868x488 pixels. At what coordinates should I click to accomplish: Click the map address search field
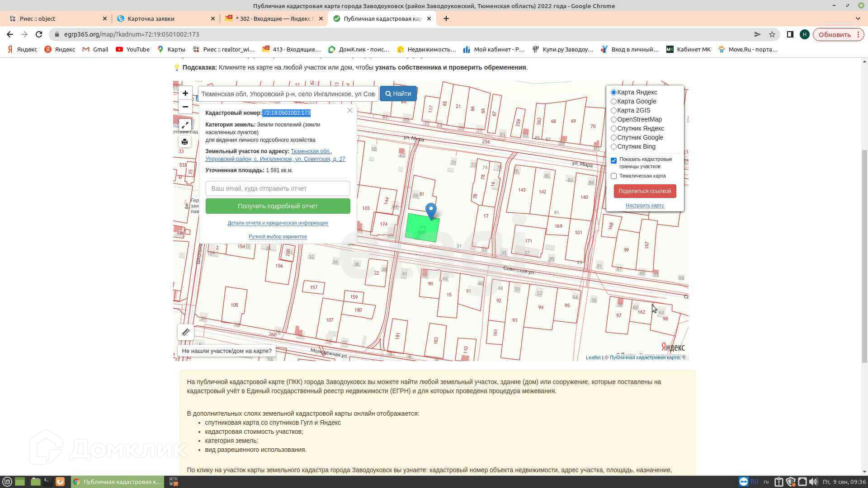pos(288,94)
